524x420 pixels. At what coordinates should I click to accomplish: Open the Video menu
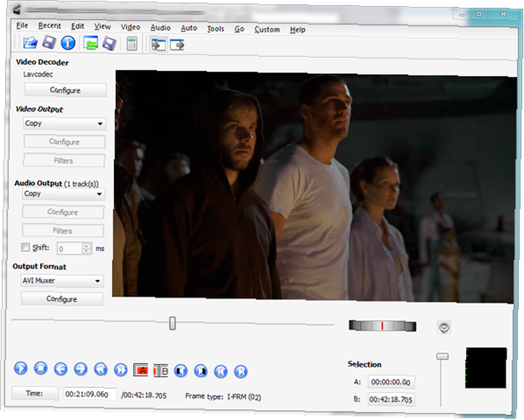[x=130, y=27]
